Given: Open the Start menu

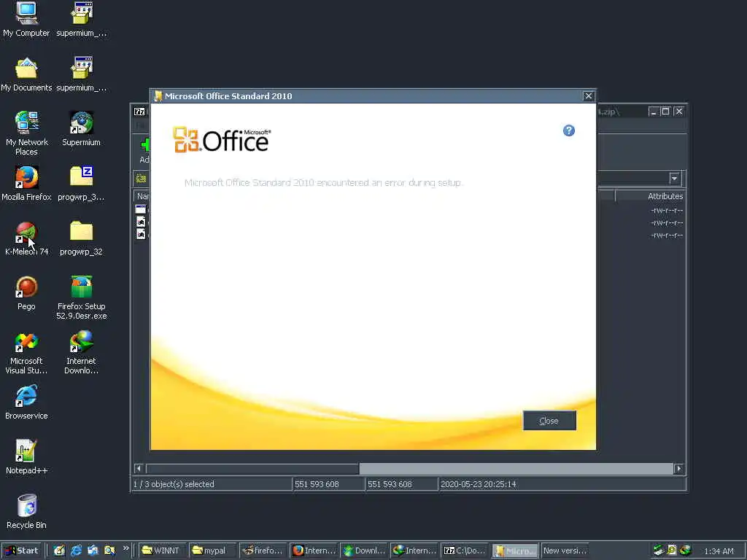Looking at the screenshot, I should pyautogui.click(x=22, y=551).
